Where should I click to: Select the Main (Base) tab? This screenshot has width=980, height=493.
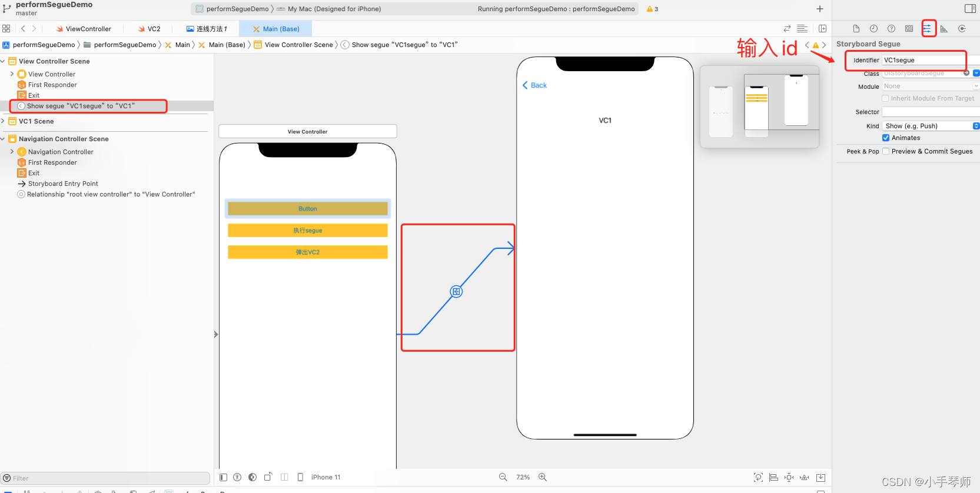click(276, 29)
